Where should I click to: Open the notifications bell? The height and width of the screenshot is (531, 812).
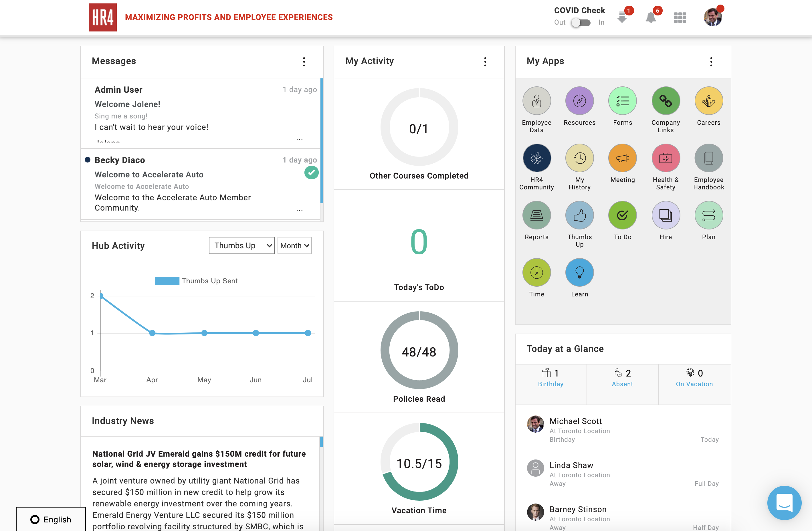(x=650, y=18)
